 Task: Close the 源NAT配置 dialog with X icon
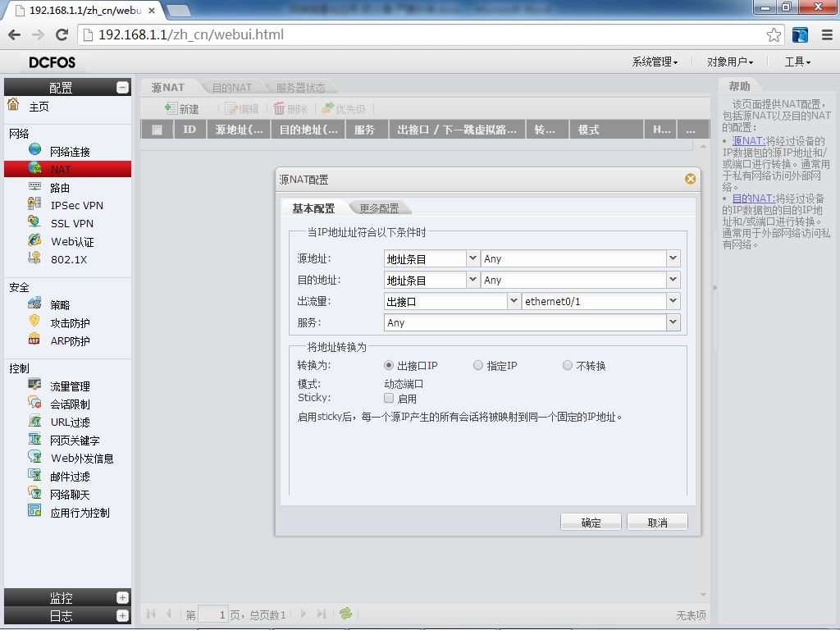(x=690, y=179)
